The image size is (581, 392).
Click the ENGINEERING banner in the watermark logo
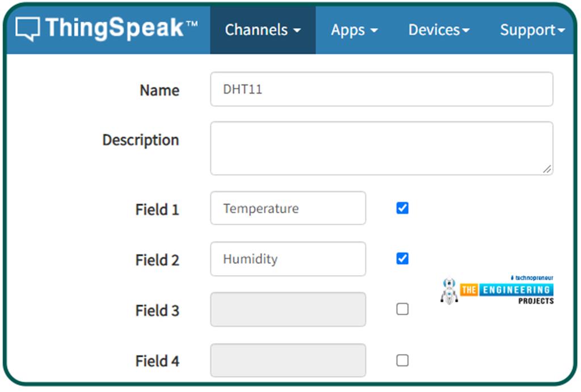tap(516, 290)
